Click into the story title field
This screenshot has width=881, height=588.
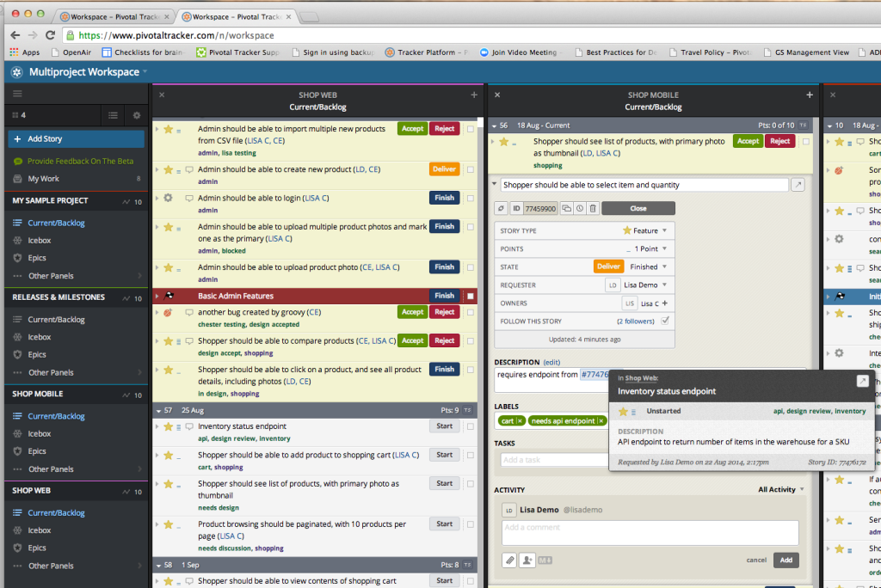click(644, 185)
